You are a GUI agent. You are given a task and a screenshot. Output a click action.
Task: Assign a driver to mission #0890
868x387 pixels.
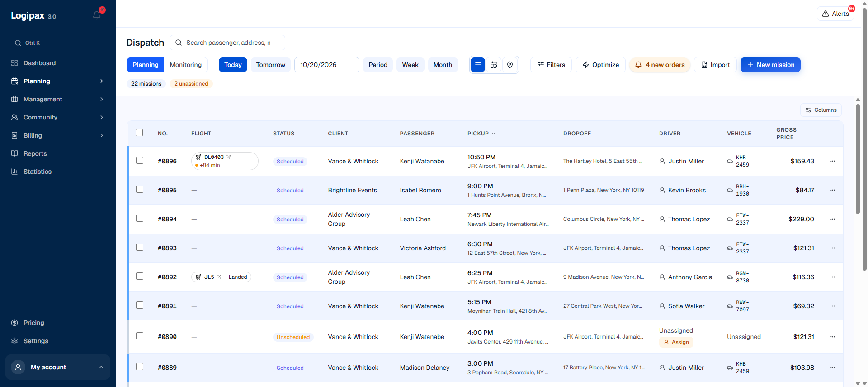pyautogui.click(x=676, y=342)
